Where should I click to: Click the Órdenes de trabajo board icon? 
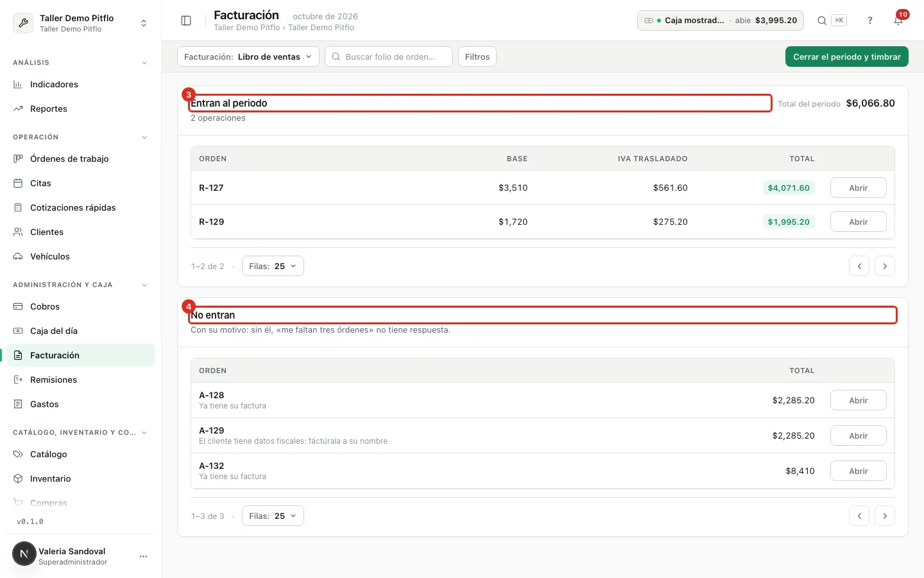[x=18, y=159]
